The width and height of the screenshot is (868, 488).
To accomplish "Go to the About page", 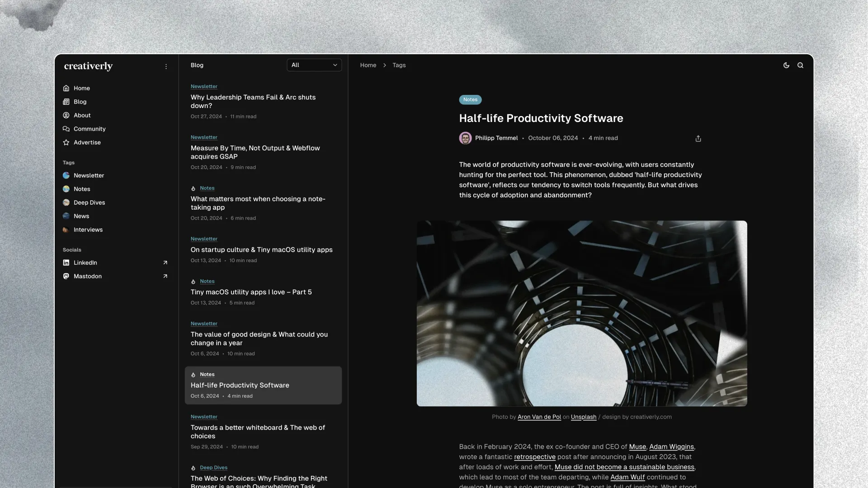I will tap(82, 115).
